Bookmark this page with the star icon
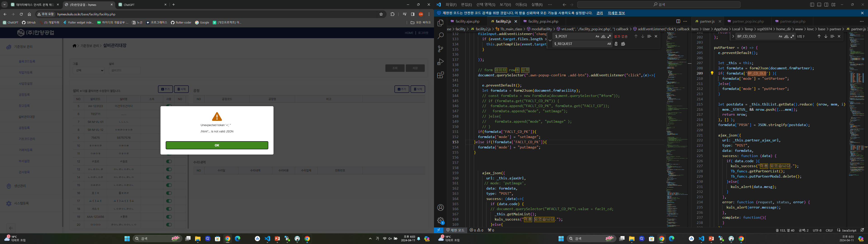The image size is (868, 244). click(x=381, y=14)
